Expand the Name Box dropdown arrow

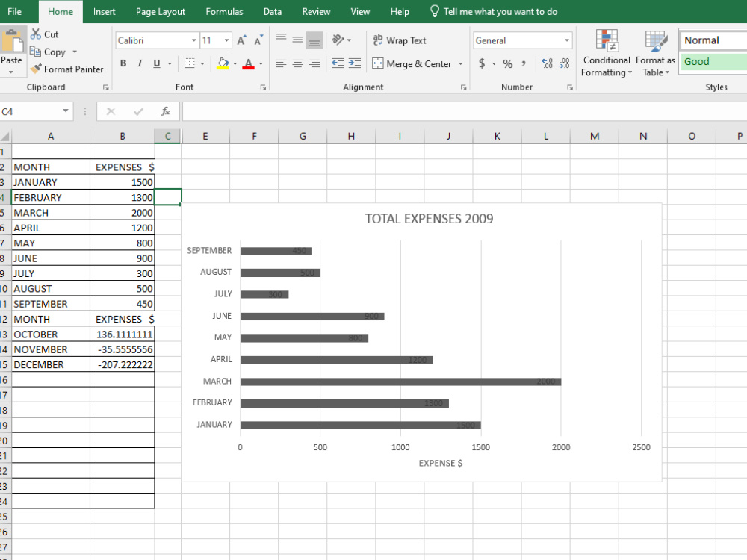coord(66,111)
